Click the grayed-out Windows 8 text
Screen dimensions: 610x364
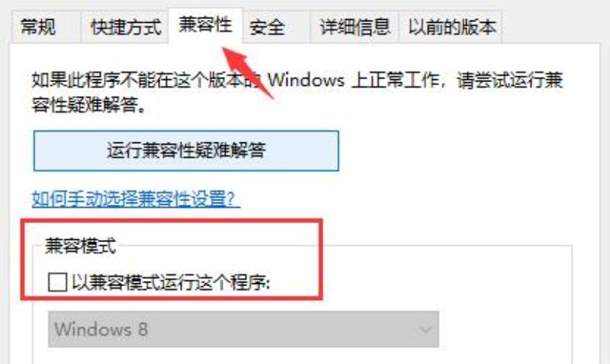tap(101, 330)
